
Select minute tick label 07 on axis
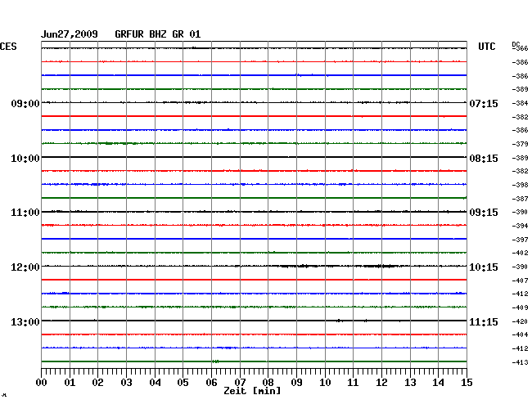(x=240, y=383)
